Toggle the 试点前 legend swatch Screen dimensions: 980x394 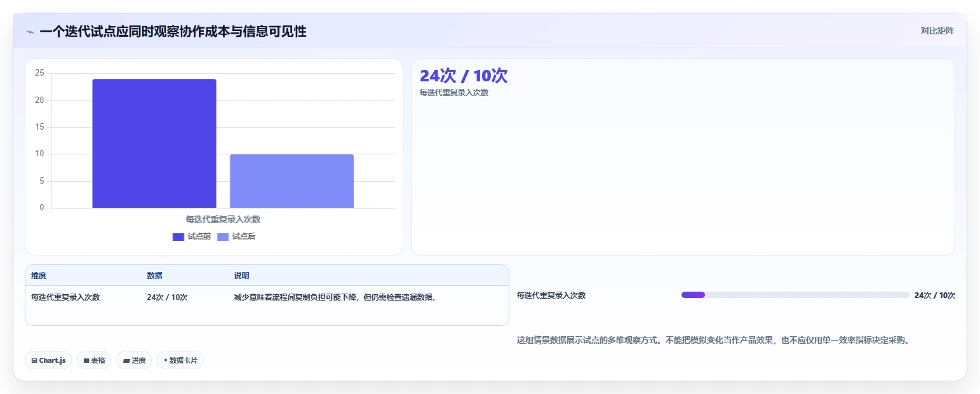click(178, 237)
